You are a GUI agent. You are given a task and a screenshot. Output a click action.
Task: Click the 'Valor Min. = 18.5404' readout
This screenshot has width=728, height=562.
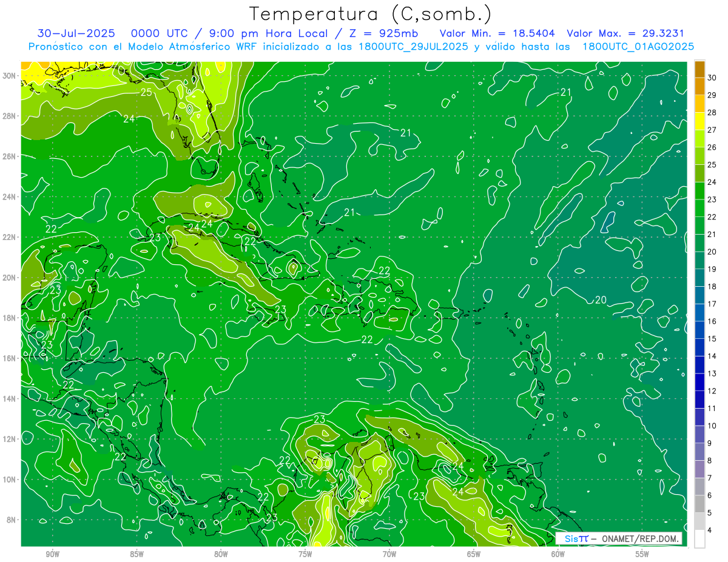click(498, 33)
